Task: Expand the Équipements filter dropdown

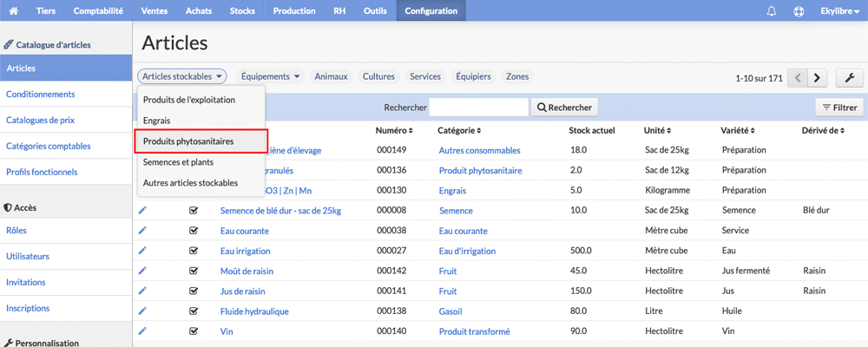Action: coord(271,77)
